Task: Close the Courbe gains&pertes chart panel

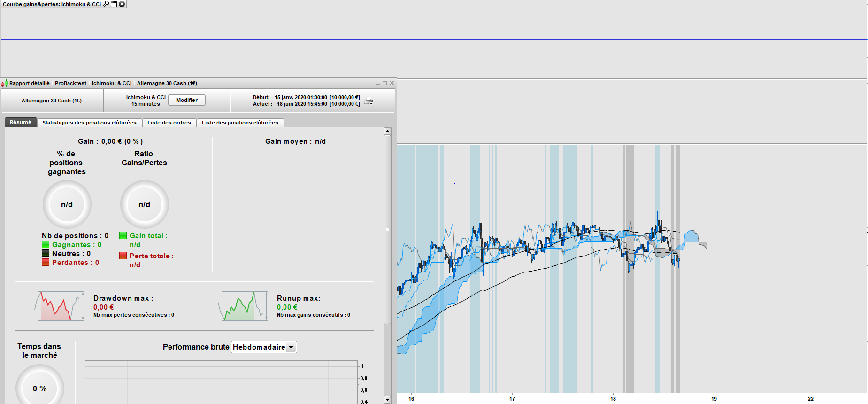Action: [x=122, y=4]
